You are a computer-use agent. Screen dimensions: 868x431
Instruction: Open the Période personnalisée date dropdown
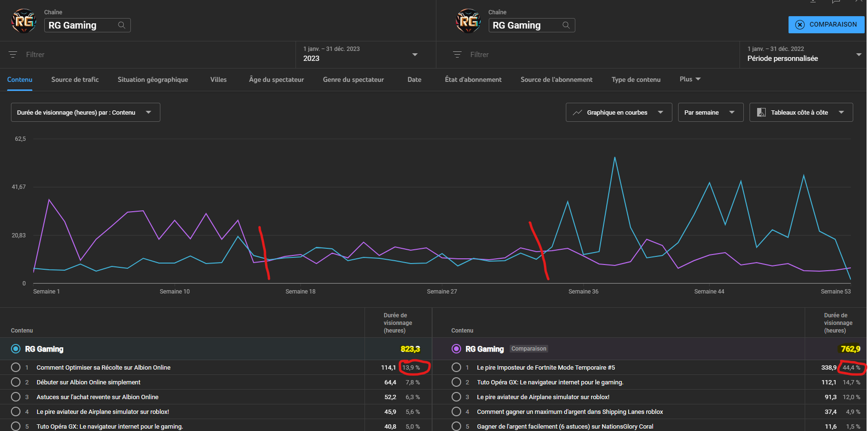[803, 54]
